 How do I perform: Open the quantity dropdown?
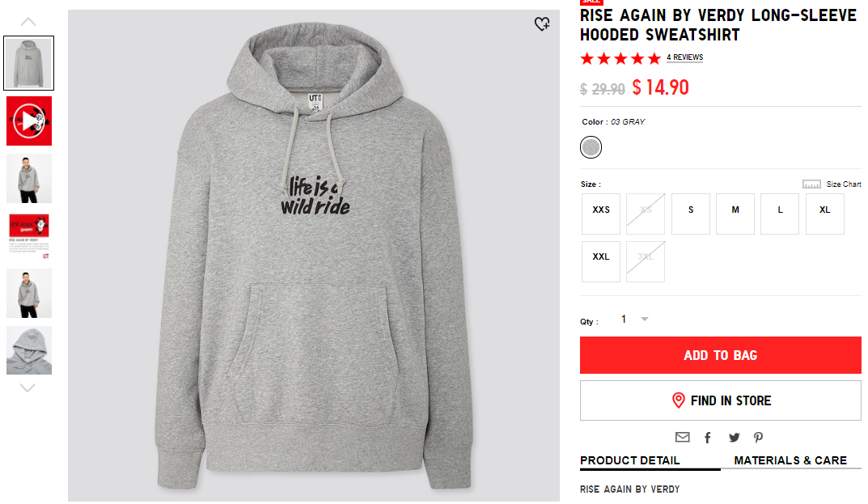634,319
